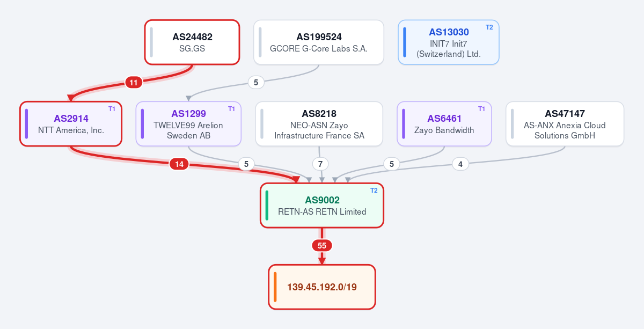Click the red edge badge labeled 14
This screenshot has width=644, height=329.
tap(179, 164)
